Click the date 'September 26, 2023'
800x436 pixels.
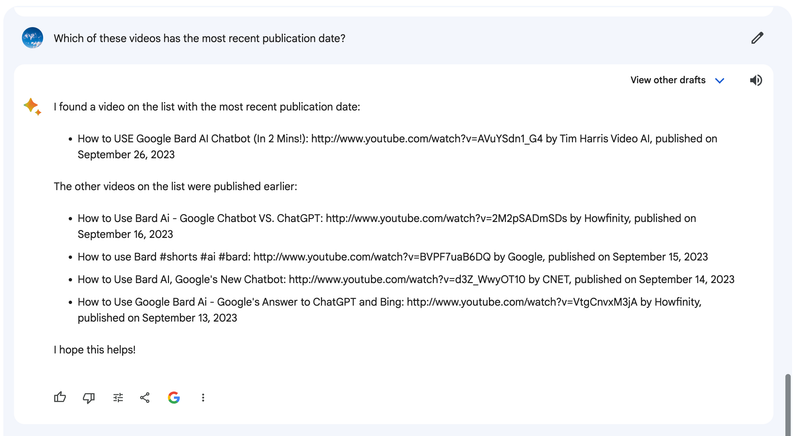pos(126,155)
